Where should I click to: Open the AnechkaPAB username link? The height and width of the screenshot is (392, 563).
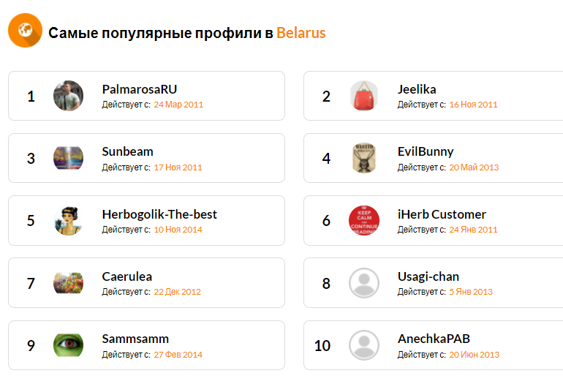[434, 339]
